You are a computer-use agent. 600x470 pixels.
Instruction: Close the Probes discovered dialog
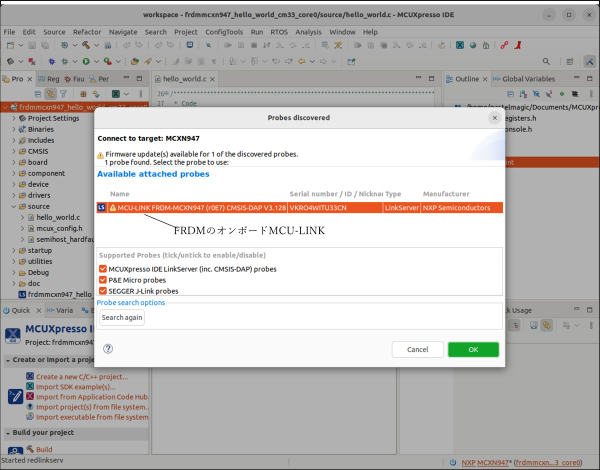coord(494,117)
